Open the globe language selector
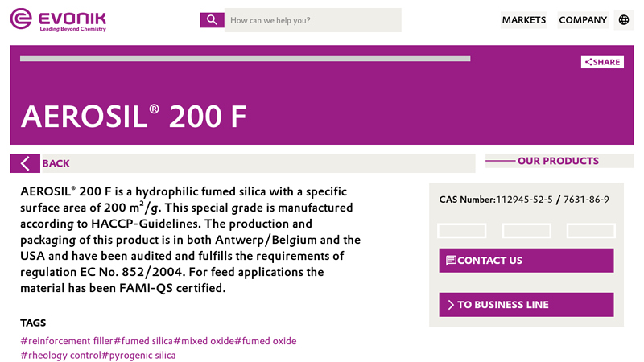This screenshot has width=644, height=362. [624, 20]
